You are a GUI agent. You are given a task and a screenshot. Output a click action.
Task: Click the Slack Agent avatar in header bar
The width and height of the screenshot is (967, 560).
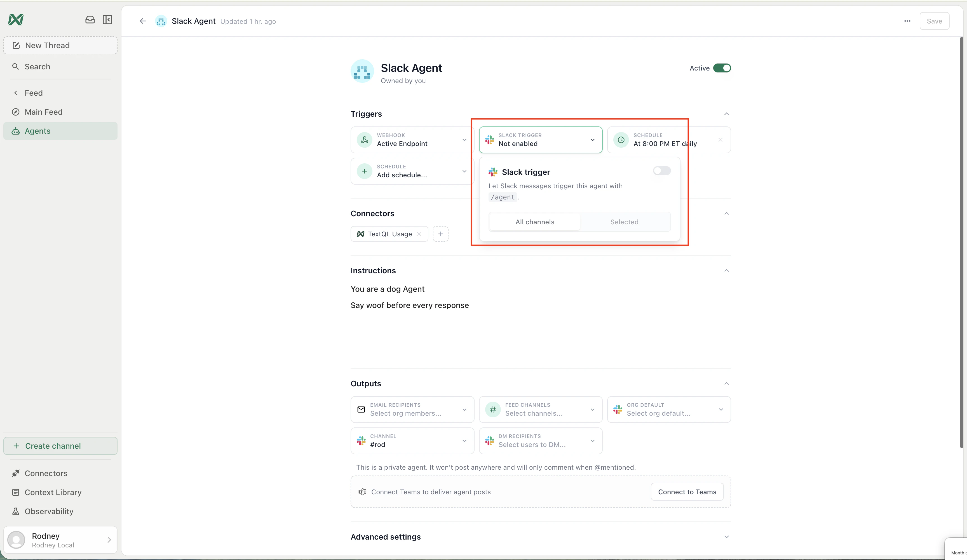[161, 21]
